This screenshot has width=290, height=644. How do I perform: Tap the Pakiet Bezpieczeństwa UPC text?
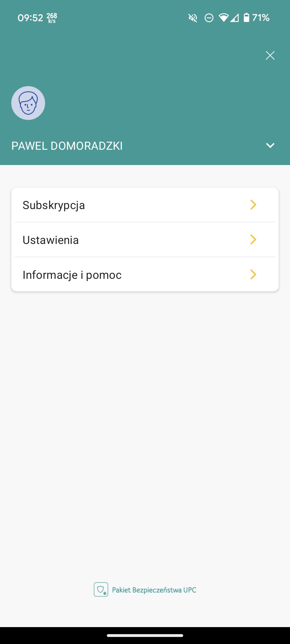(x=154, y=590)
